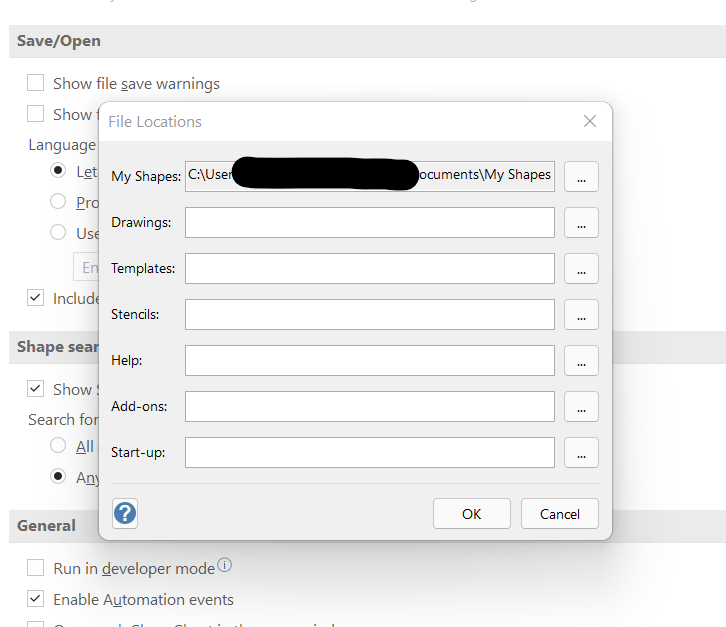
Task: Toggle the Show checkbox under Shape search
Action: click(36, 389)
